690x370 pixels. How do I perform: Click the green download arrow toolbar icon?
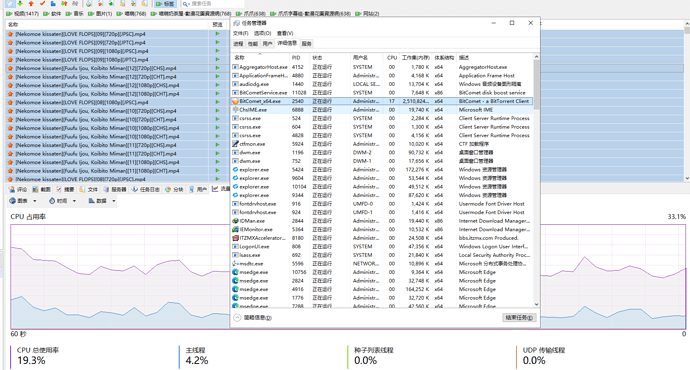tap(20, 3)
